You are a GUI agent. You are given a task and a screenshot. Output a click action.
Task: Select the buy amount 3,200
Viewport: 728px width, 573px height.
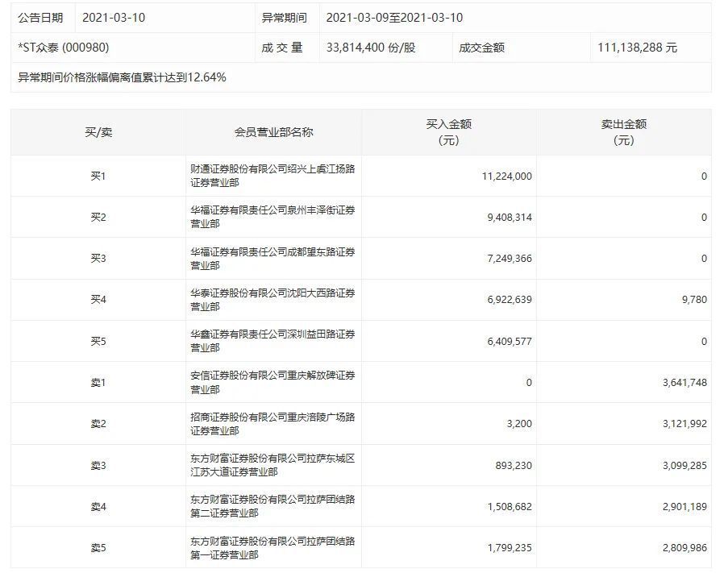click(x=519, y=424)
